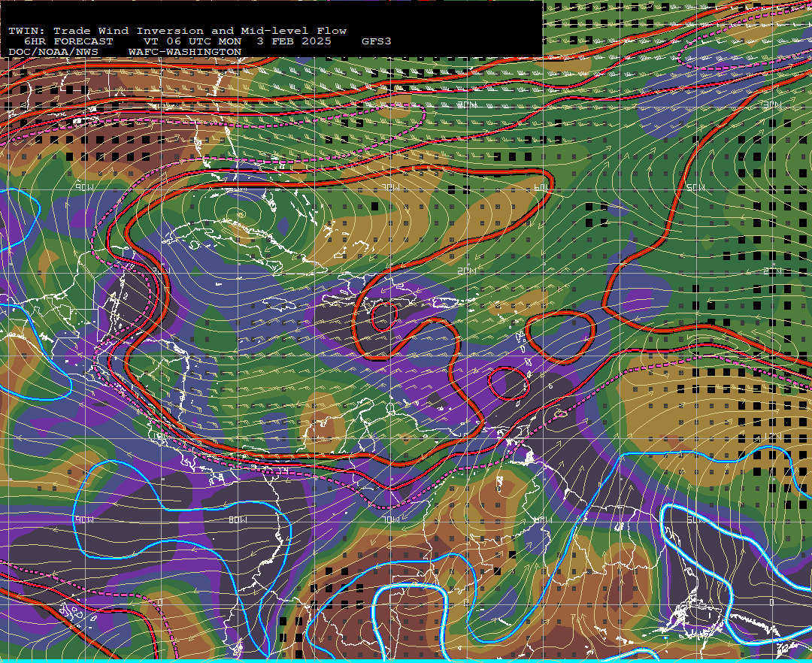Click the 'DOC/NOAA/NWS' header text
The width and height of the screenshot is (812, 663).
(53, 53)
